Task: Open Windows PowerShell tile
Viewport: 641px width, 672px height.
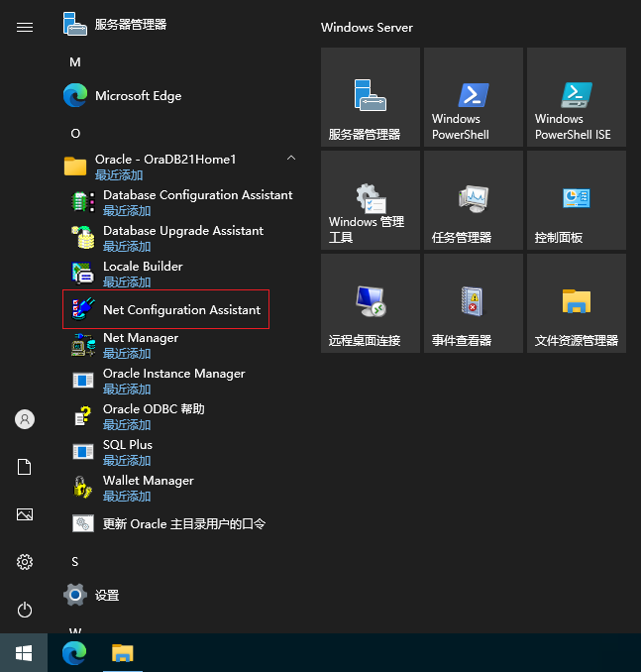Action: [x=474, y=97]
